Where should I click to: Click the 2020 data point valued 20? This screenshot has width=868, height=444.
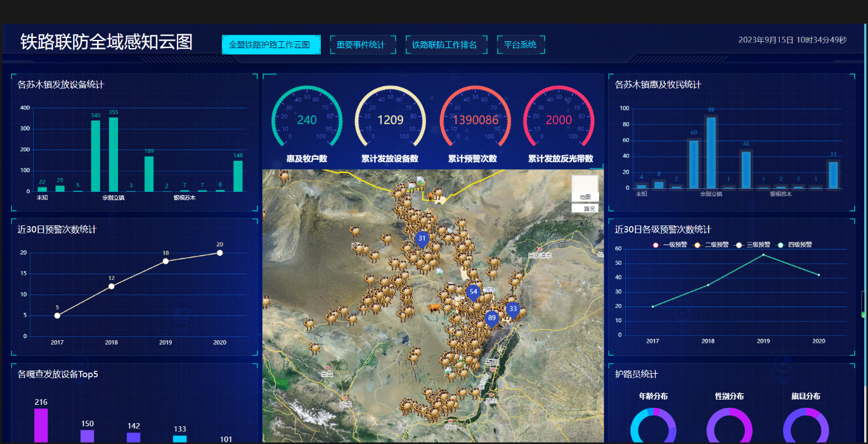click(219, 253)
